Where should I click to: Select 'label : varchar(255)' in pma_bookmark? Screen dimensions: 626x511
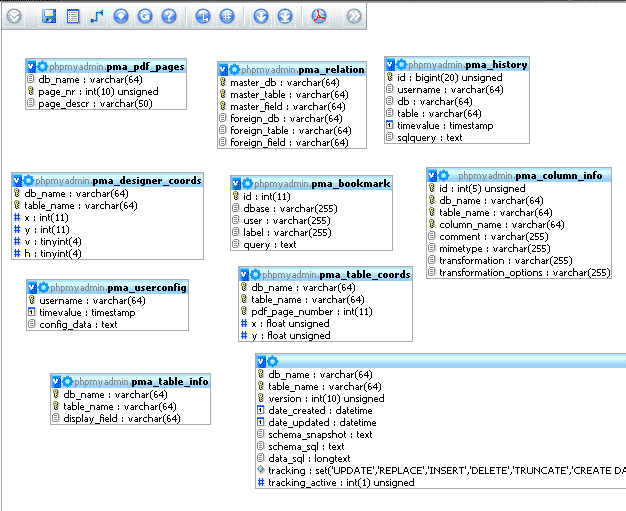coord(311,233)
